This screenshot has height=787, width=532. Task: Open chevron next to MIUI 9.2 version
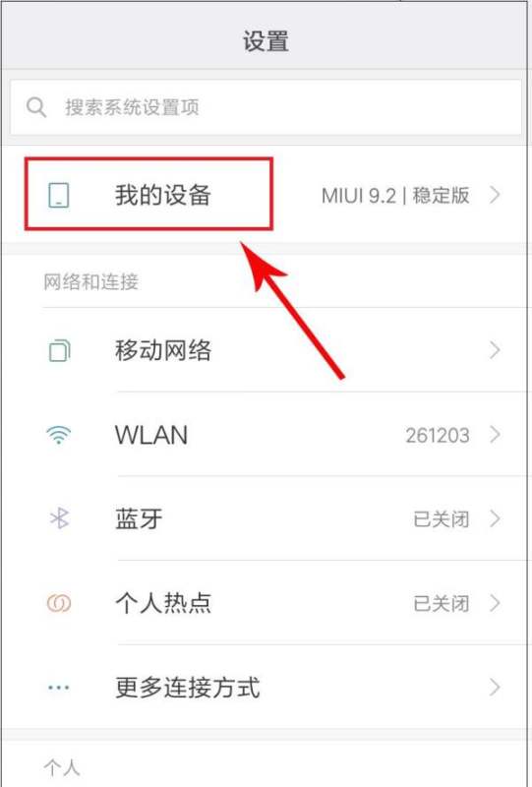(495, 195)
